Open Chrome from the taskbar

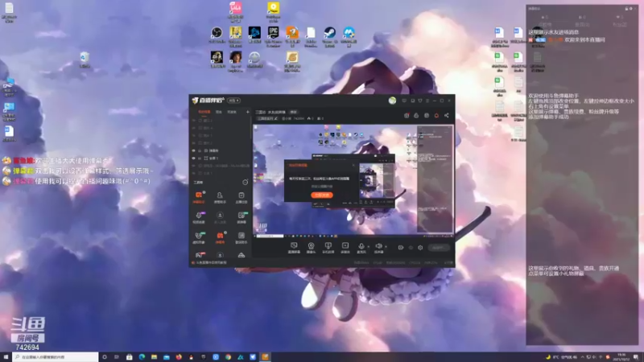tap(228, 357)
